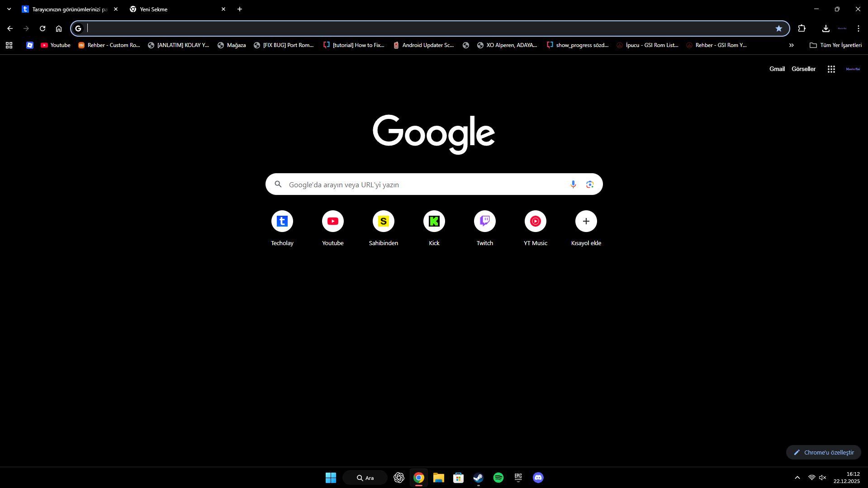Open the unnamed globe bookmark before XO Alperen
This screenshot has height=488, width=868.
[x=466, y=45]
